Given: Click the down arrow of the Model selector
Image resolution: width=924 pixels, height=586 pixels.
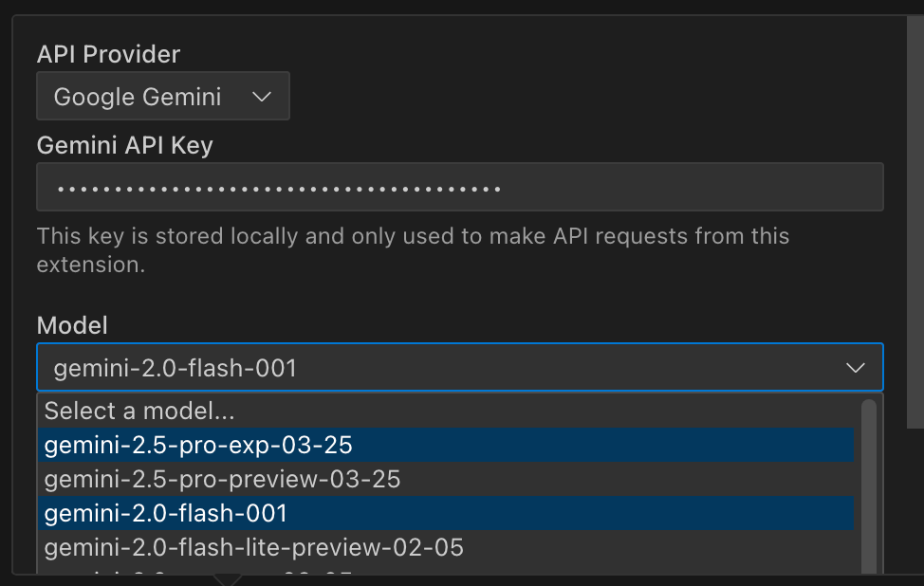Looking at the screenshot, I should pyautogui.click(x=855, y=368).
